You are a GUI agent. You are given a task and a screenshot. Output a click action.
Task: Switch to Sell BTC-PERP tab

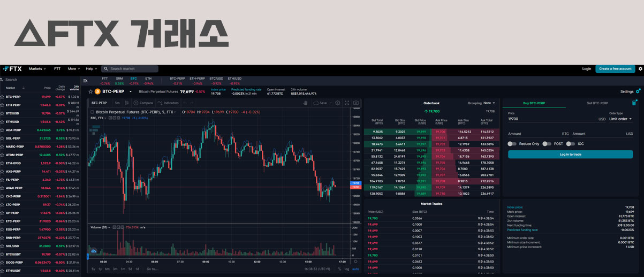597,103
